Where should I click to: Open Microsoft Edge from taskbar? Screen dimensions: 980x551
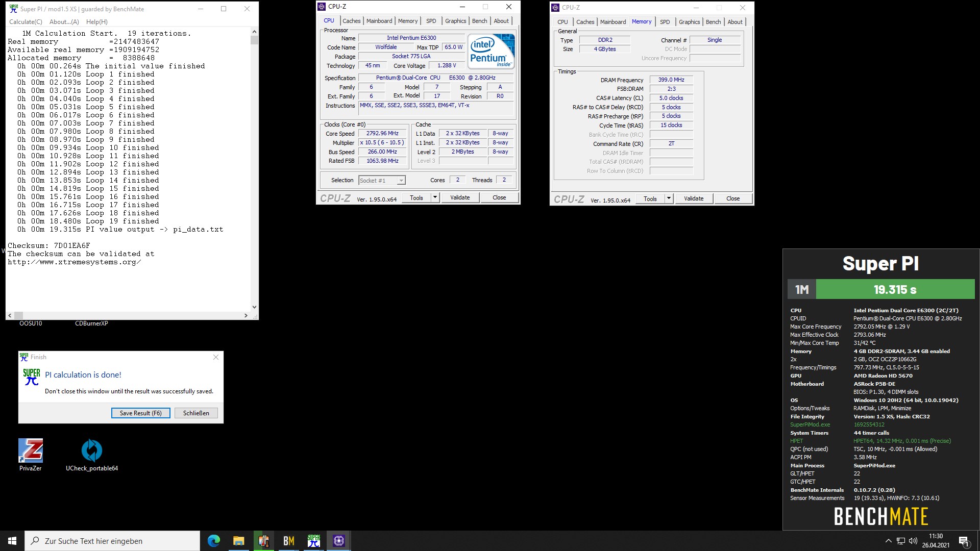[213, 541]
